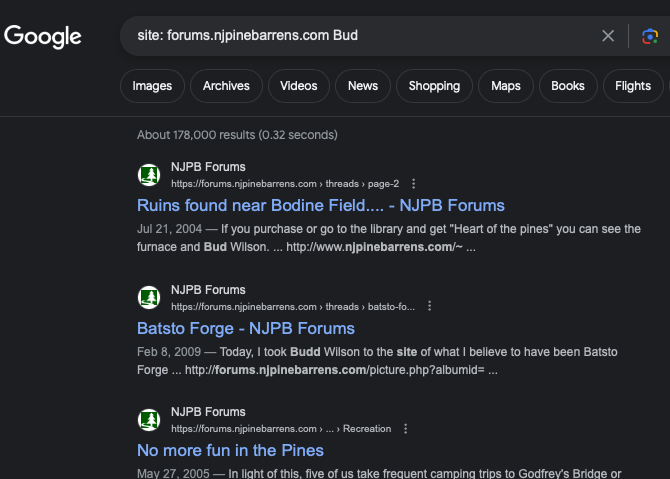Open more options for Batsto Forge result
Screen dimensions: 670x479
point(429,306)
